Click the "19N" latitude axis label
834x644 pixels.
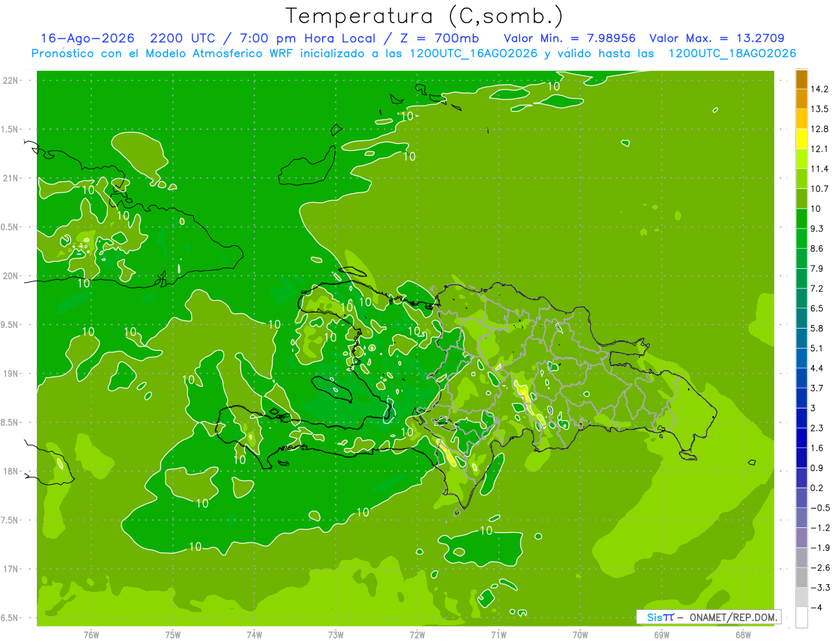pos(12,374)
